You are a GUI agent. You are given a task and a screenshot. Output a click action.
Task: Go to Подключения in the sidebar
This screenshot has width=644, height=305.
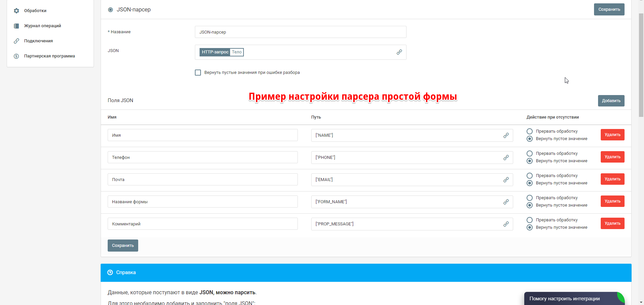(38, 41)
